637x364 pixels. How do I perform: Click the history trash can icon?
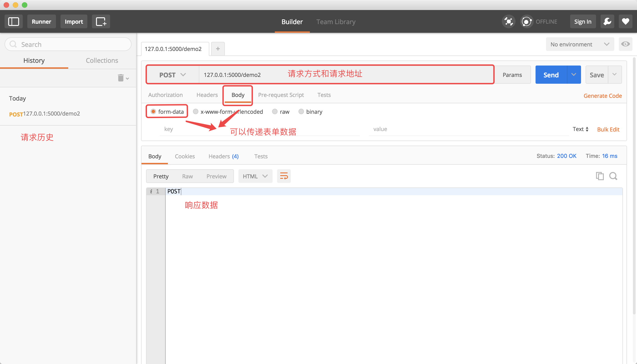tap(121, 78)
